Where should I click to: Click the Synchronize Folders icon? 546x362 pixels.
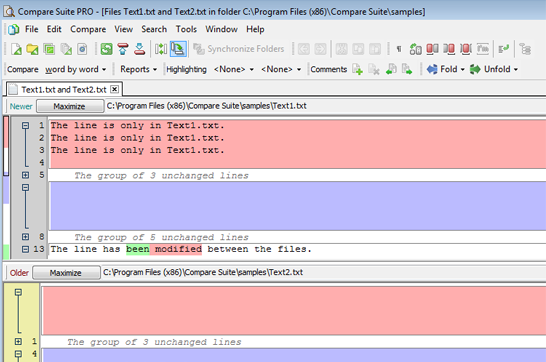[199, 49]
